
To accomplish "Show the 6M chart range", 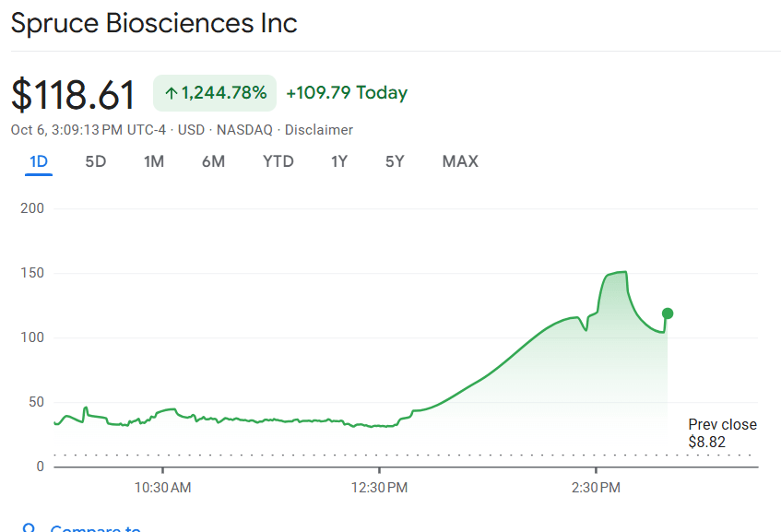I will (x=213, y=161).
